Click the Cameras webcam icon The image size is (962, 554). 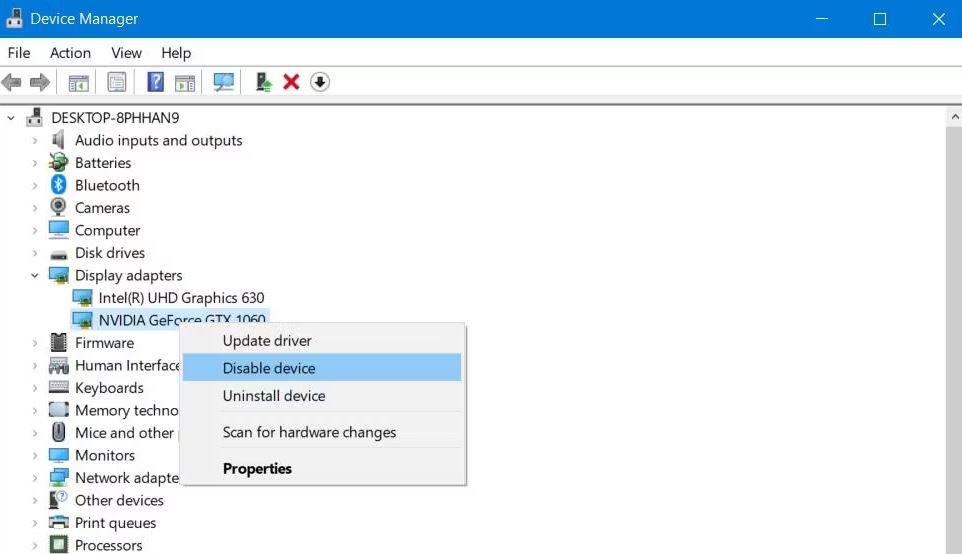coord(58,207)
